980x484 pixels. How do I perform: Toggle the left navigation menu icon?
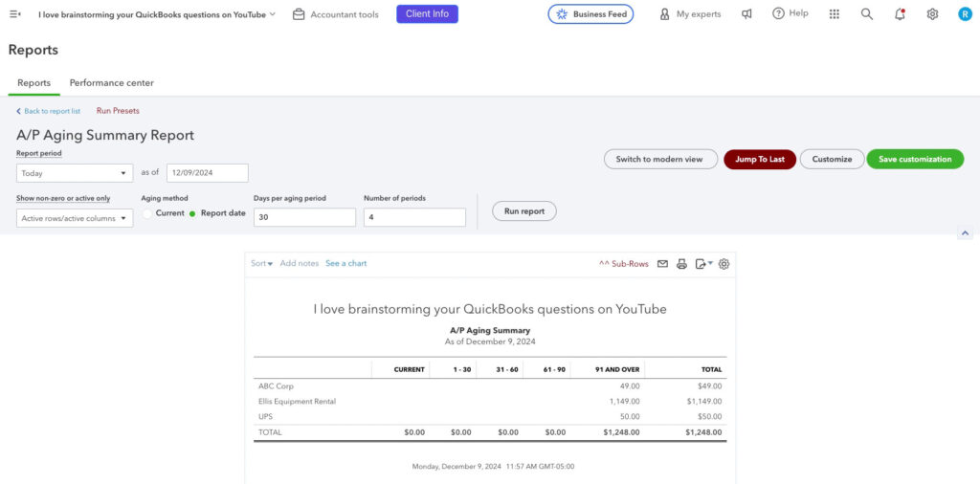tap(15, 14)
